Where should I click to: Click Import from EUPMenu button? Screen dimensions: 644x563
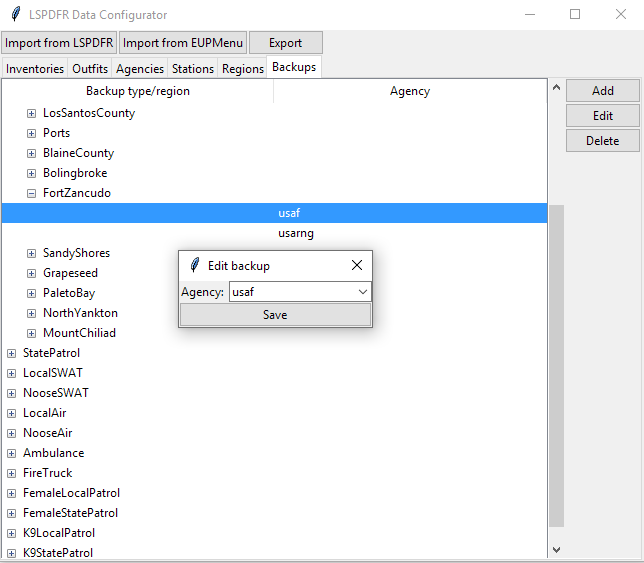click(x=183, y=43)
